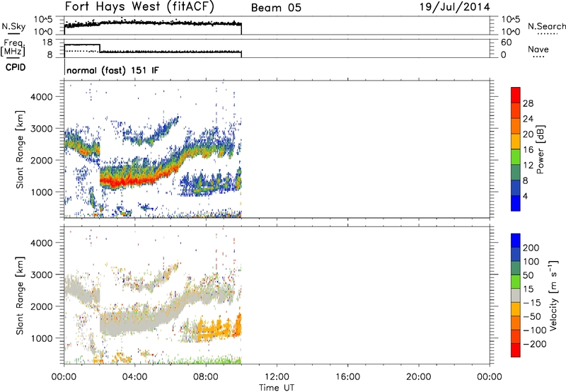Click 'normal (fast) 151 IF' text

112,70
